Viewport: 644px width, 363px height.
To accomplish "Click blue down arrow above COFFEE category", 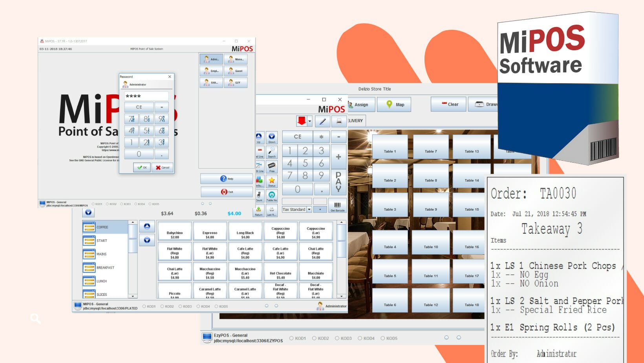I will coord(88,212).
